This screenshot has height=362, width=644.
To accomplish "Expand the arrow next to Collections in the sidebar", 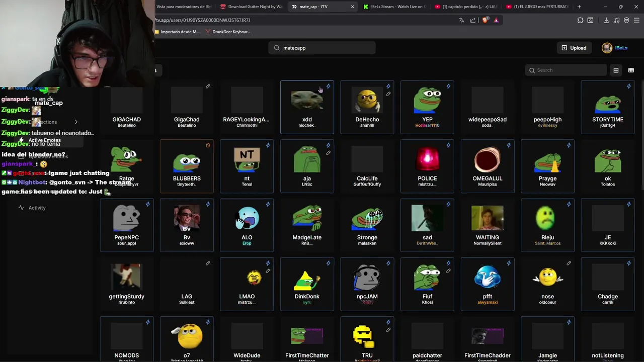I will (76, 122).
